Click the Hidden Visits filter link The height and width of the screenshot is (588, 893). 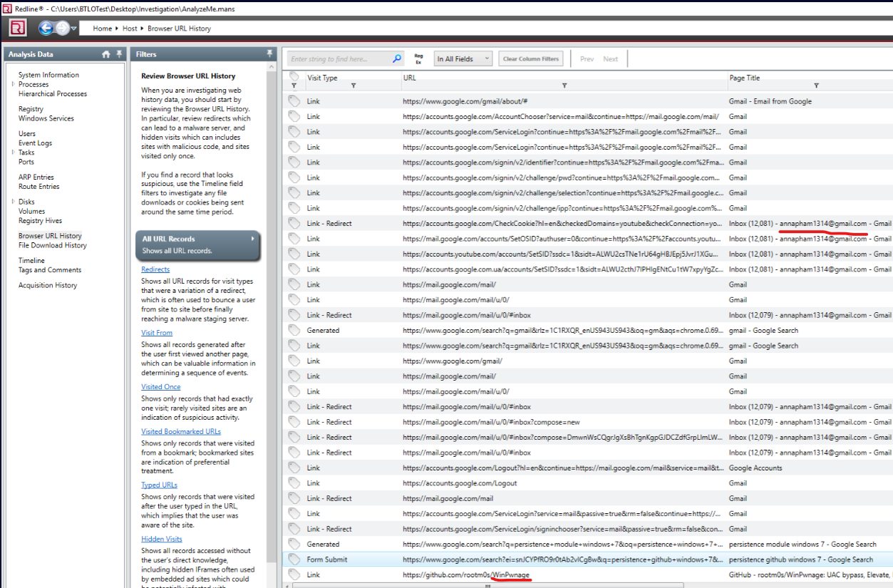click(162, 539)
